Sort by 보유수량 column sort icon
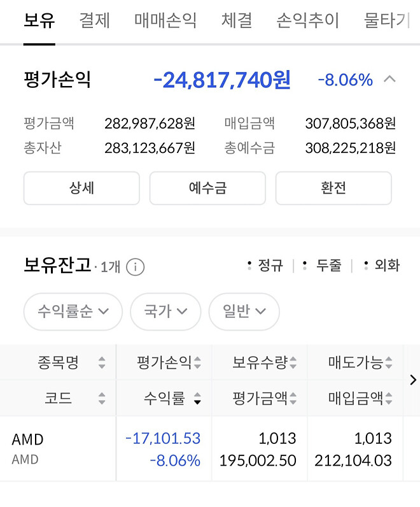Image resolution: width=420 pixels, height=507 pixels. (293, 363)
